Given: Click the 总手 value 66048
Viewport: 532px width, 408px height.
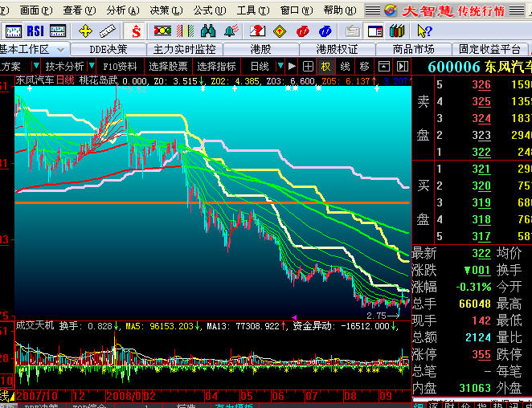Looking at the screenshot, I should click(475, 304).
